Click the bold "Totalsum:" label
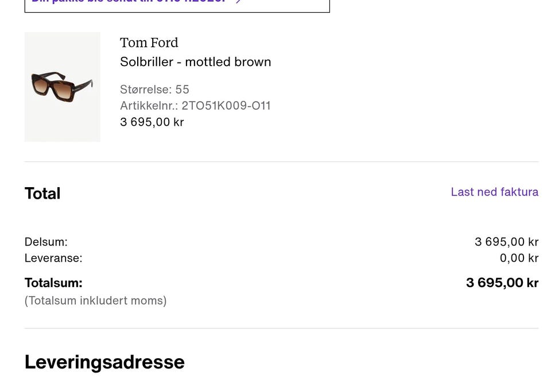Image resolution: width=551 pixels, height=392 pixels. (53, 283)
